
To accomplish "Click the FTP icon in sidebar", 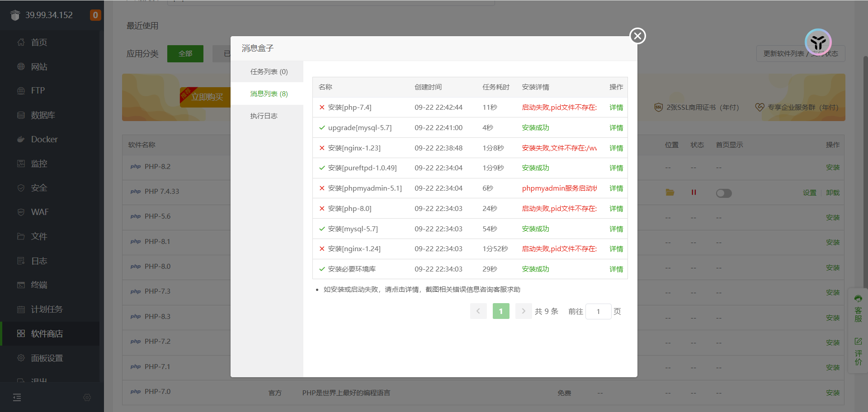I will point(21,91).
